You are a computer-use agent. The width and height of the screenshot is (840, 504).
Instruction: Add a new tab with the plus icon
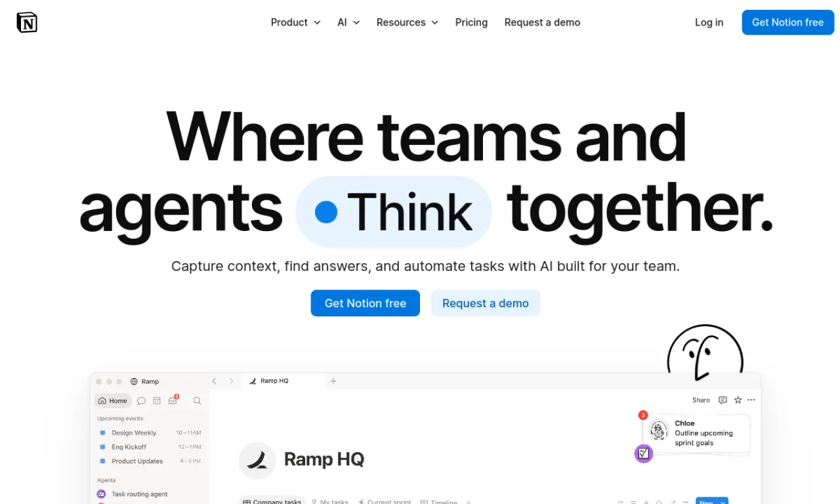pos(333,381)
